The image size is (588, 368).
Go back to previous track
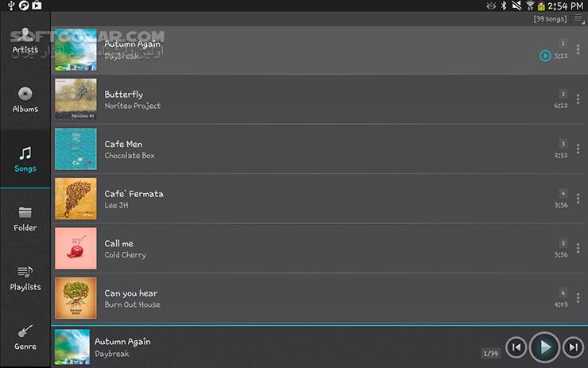click(516, 347)
